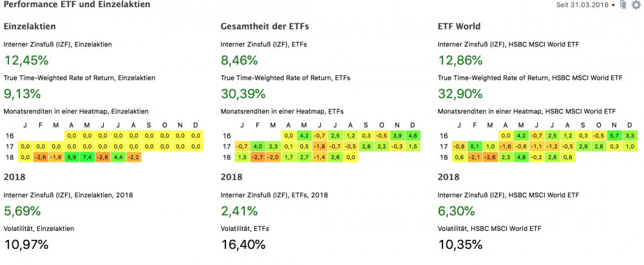The width and height of the screenshot is (644, 265).
Task: Click the green 7,4 heatmap cell for Einzelaktien
Action: click(x=87, y=157)
